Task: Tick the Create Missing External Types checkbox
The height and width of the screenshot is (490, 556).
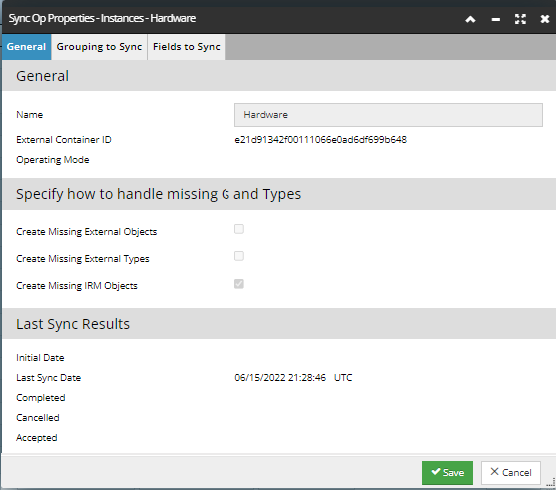Action: coord(239,256)
